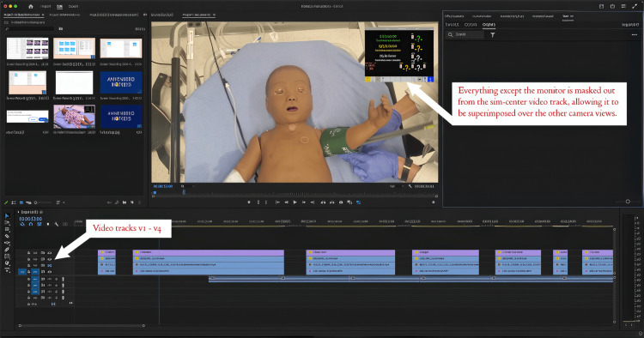Expand the panel overflow chevrons next to the project tabs
This screenshot has height=338, width=644.
[144, 15]
